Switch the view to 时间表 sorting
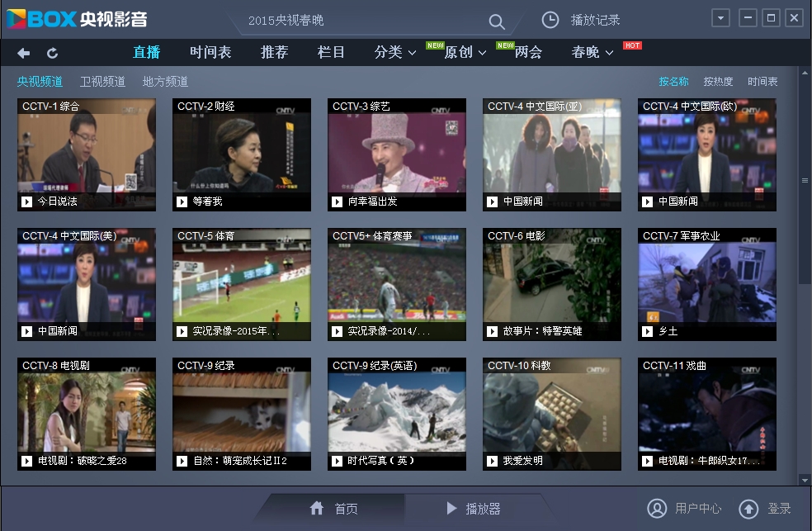The height and width of the screenshot is (531, 812). point(762,82)
